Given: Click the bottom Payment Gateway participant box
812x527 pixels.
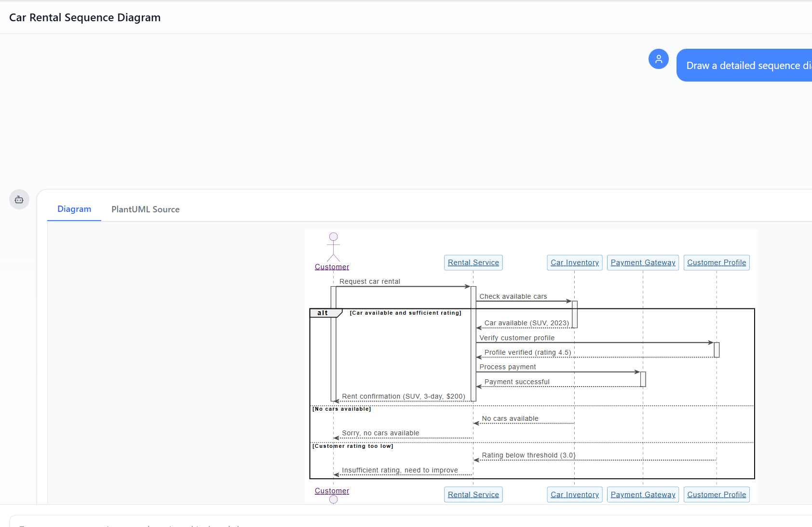Looking at the screenshot, I should [x=643, y=494].
